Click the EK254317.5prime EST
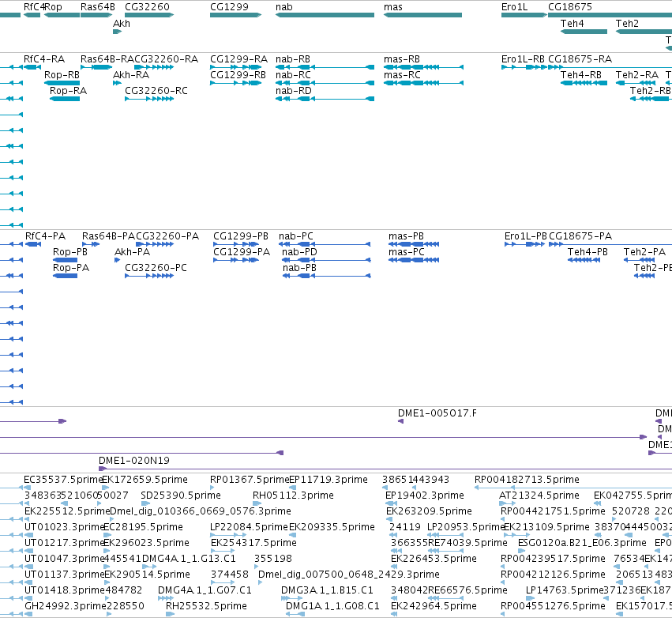The height and width of the screenshot is (618, 672). [223, 551]
